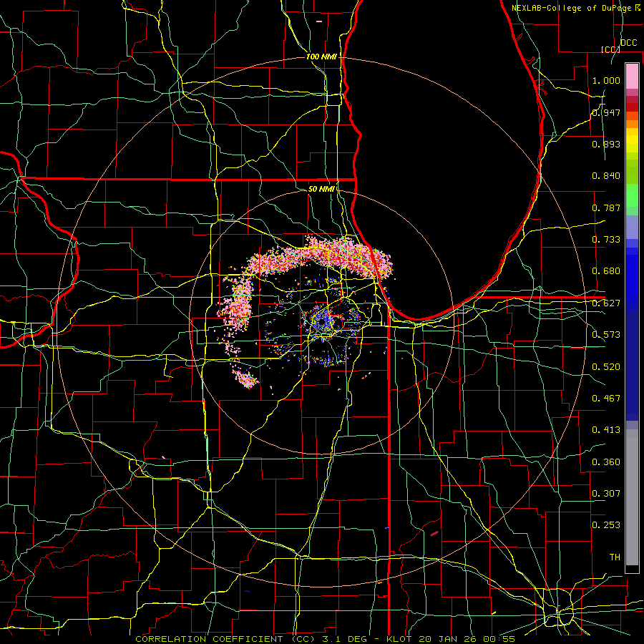The image size is (644, 644).
Task: Click the [CC] legend unit label
Action: point(610,49)
